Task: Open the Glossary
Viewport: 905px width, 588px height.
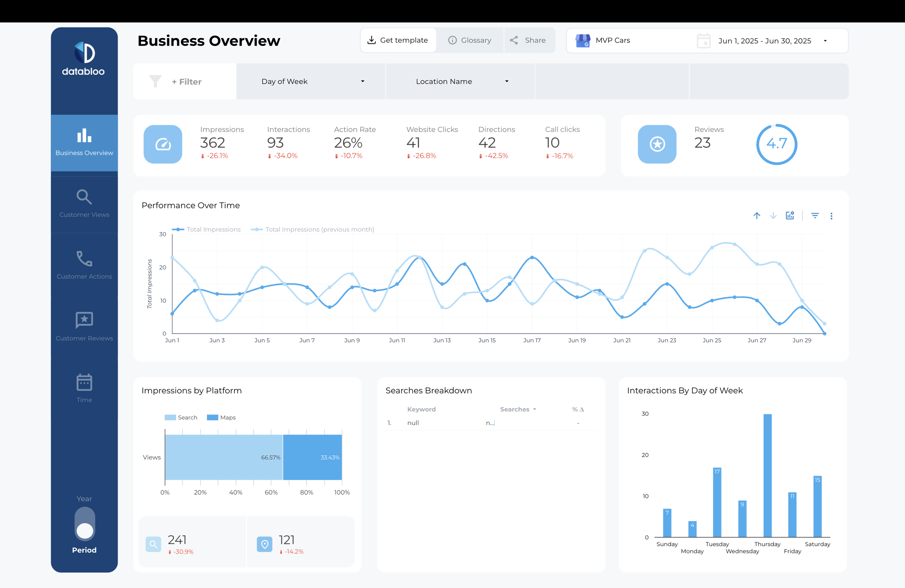Action: pyautogui.click(x=470, y=40)
